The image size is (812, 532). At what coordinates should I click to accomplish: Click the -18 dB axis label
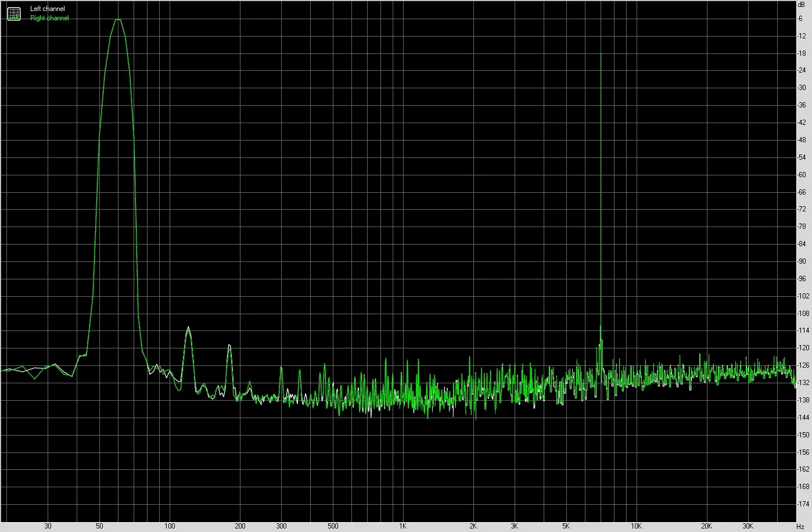pos(802,53)
